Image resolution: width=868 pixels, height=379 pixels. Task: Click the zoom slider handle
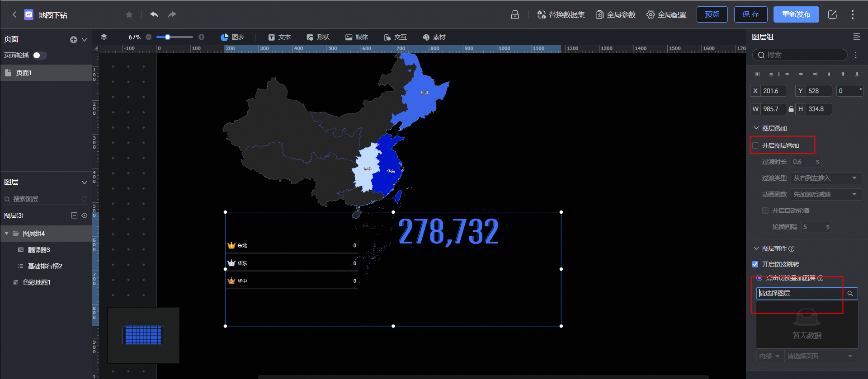168,37
